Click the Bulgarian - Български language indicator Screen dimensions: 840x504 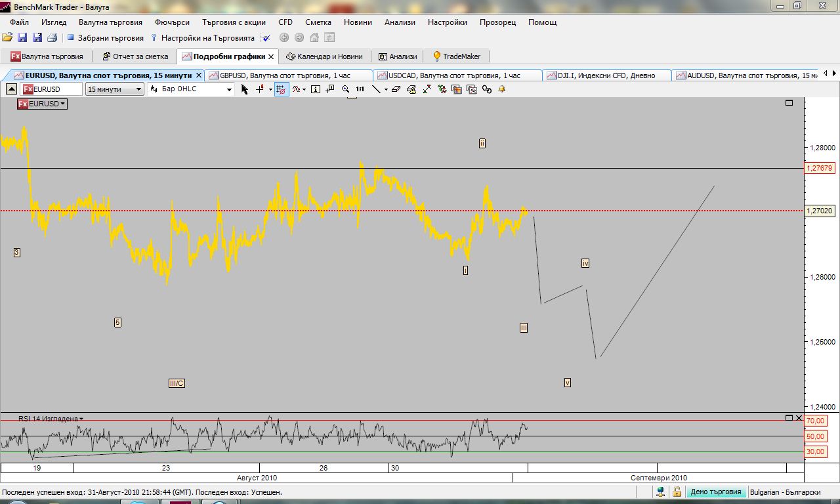click(x=785, y=492)
